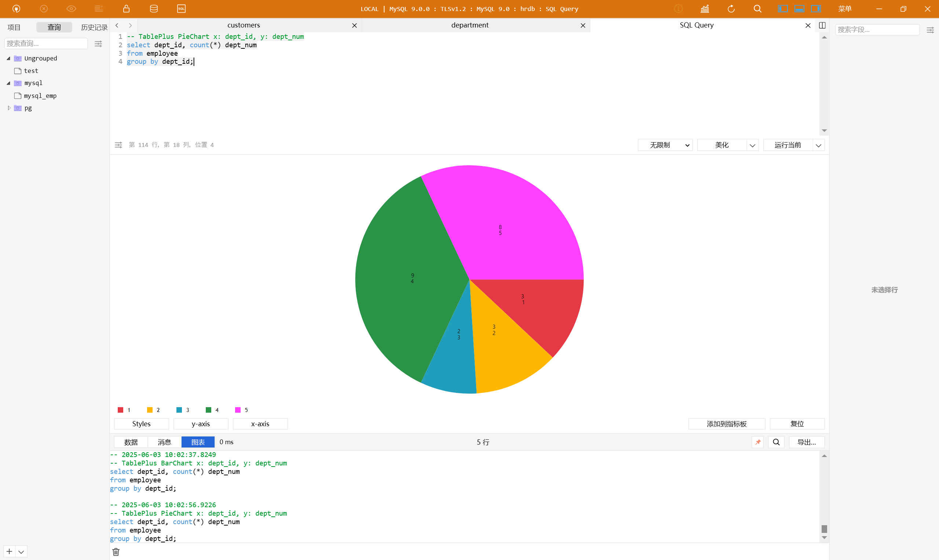Click the magenta legend swatch for 5
Viewport: 939px width, 560px height.
[x=237, y=410]
